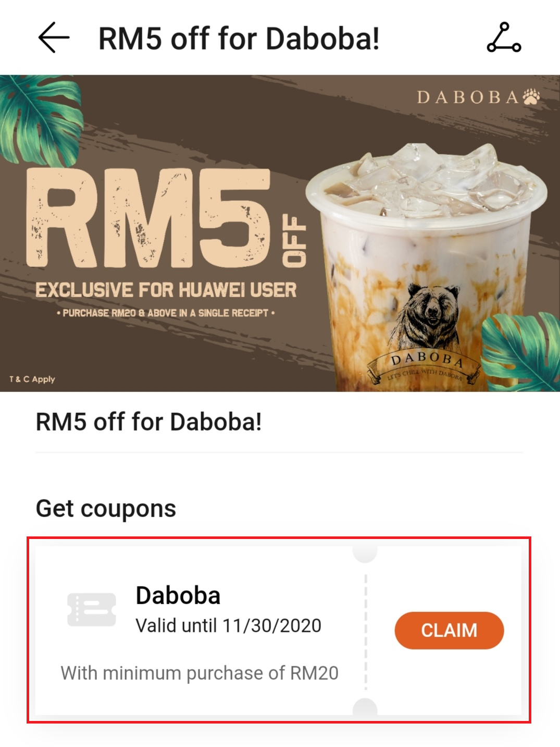The image size is (560, 747).
Task: Tap the purchase RM20 & above banner line
Action: tap(166, 313)
